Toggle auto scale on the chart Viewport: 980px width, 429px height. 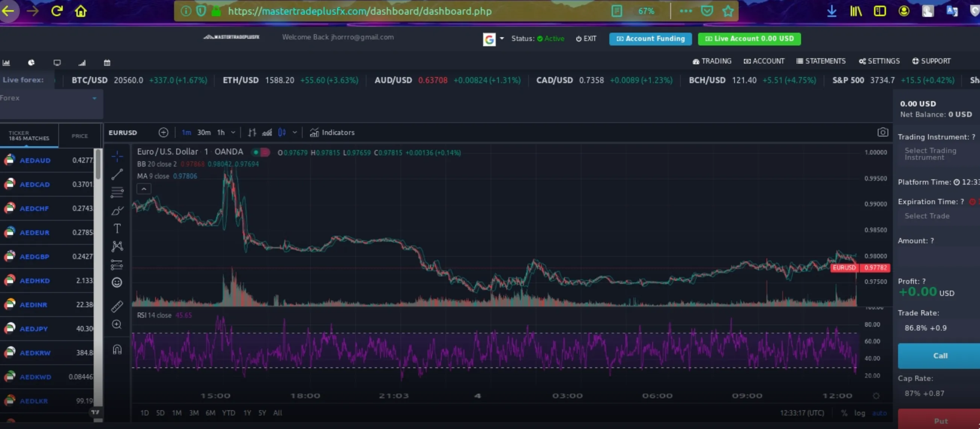click(879, 413)
